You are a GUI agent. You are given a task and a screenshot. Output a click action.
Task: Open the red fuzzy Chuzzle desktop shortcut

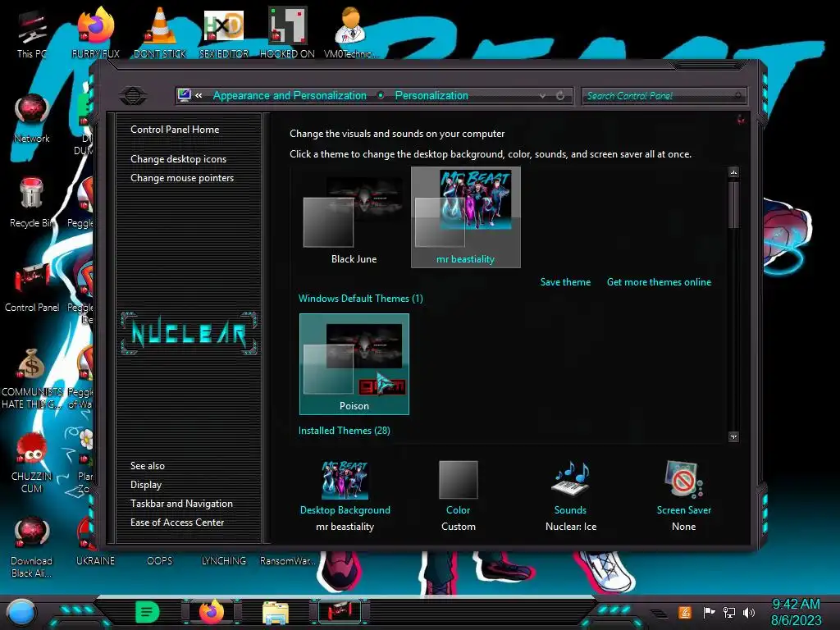(32, 463)
